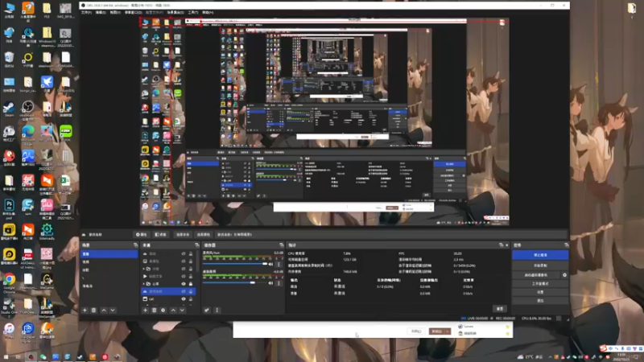The height and width of the screenshot is (362, 644).
Task: Move the scene up in the Scenes dock
Action: 104,311
